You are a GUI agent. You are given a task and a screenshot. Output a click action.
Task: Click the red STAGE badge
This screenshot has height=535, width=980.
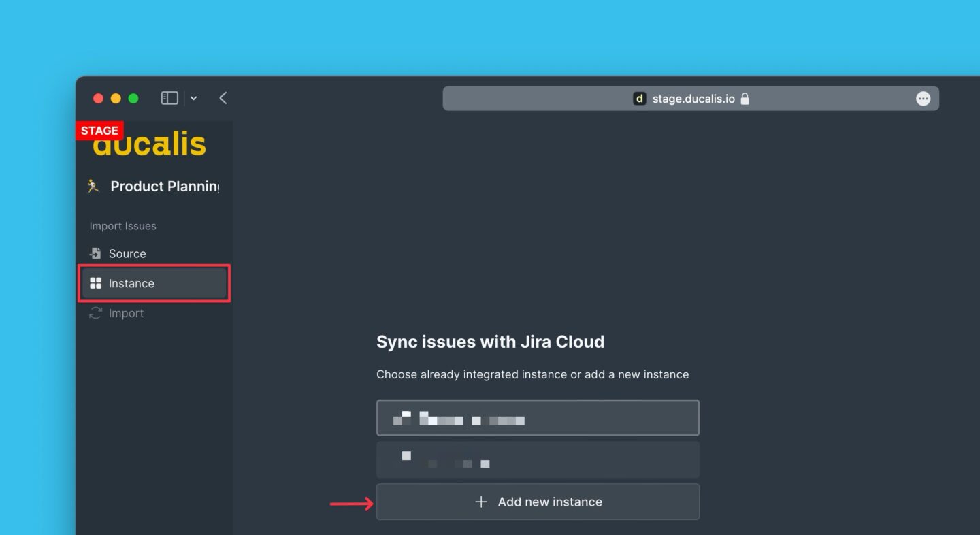(99, 131)
